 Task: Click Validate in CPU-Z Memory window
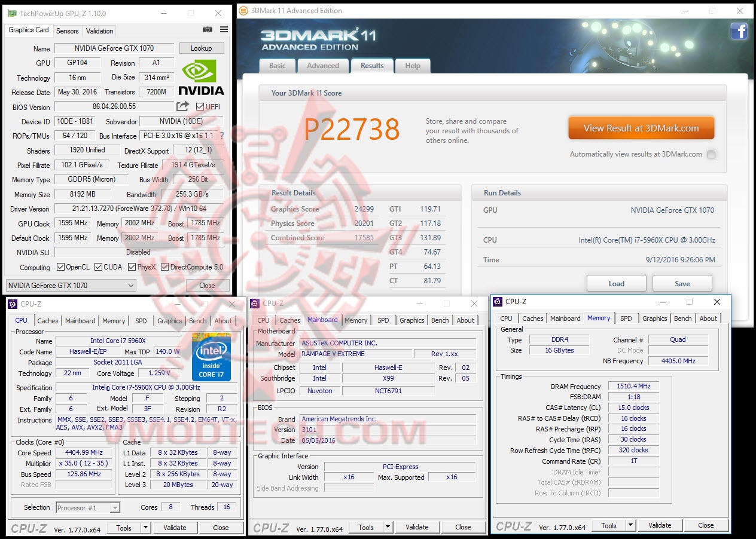(660, 525)
